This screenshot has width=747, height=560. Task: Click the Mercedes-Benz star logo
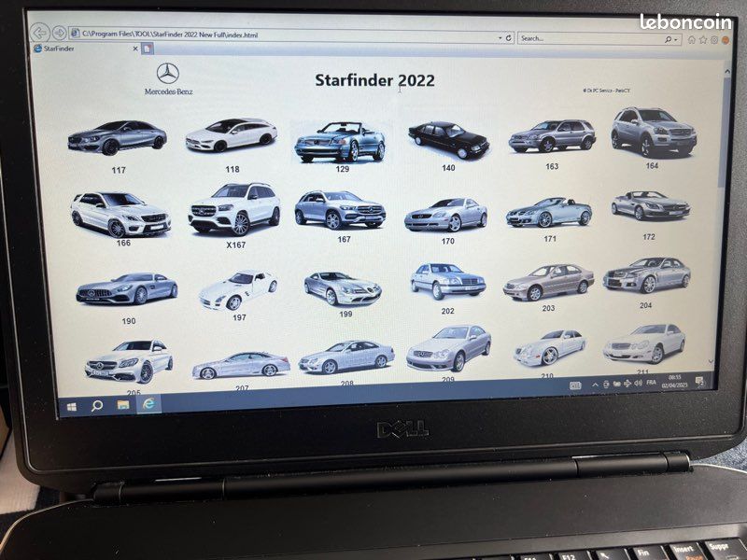168,73
